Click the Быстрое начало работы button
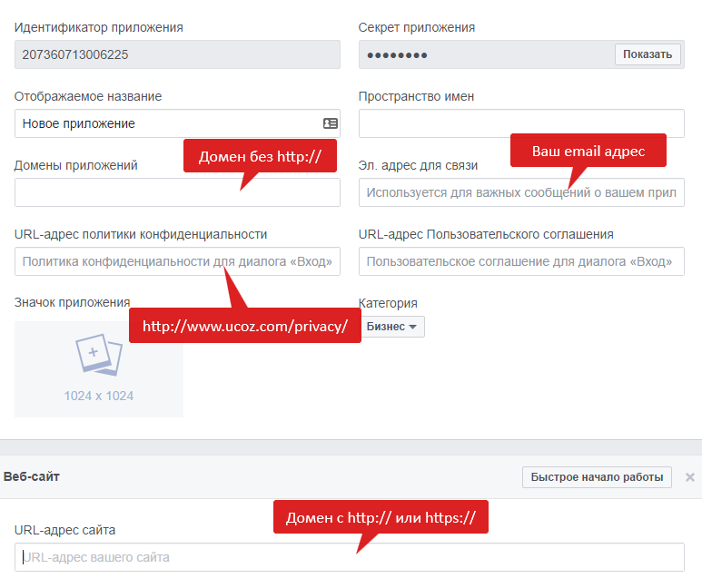The height and width of the screenshot is (588, 702). (x=597, y=477)
